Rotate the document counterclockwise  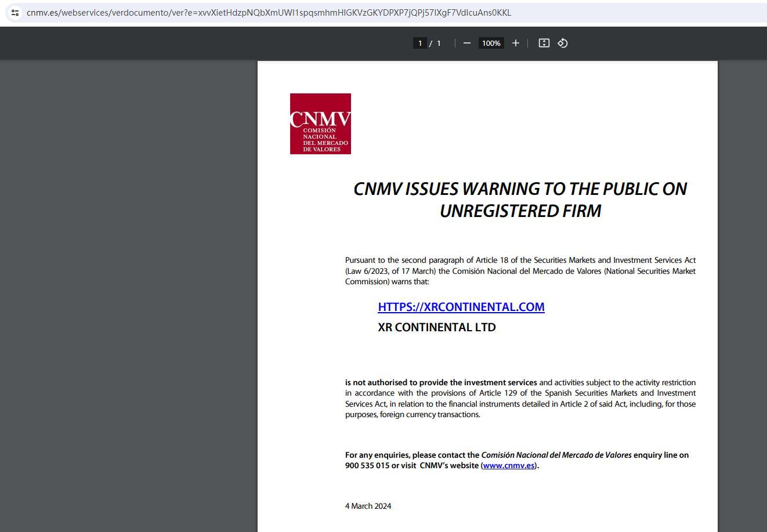coord(562,43)
